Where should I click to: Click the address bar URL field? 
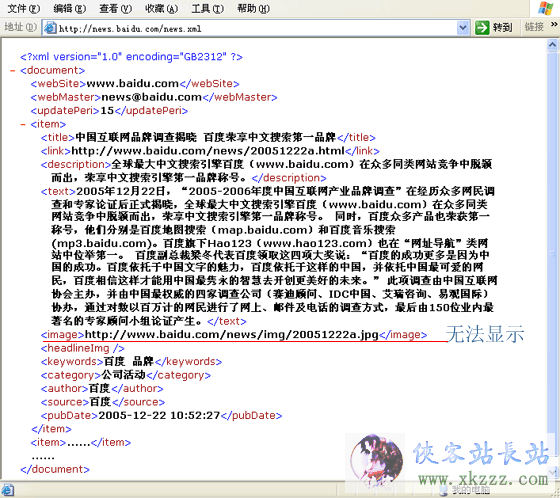255,28
